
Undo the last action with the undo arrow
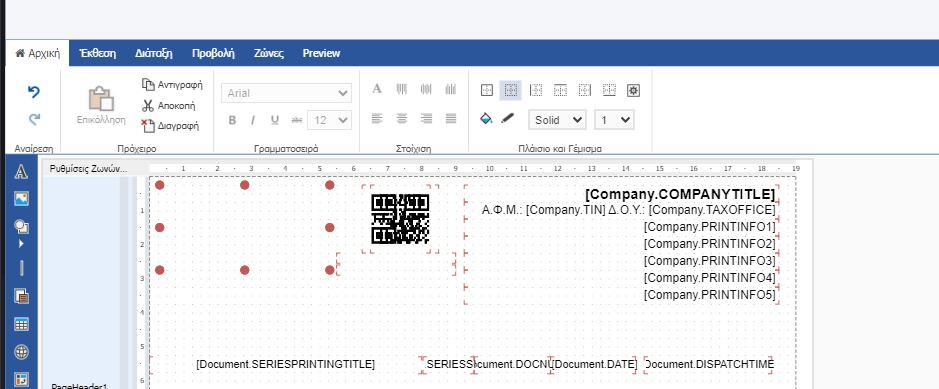click(34, 92)
